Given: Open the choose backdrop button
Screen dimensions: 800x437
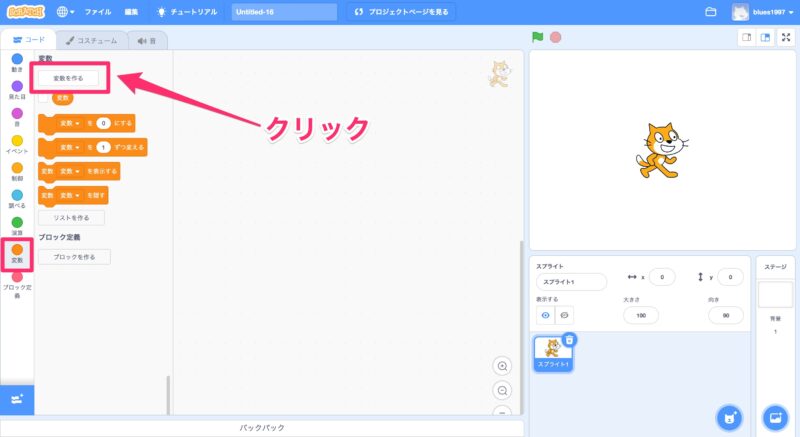Looking at the screenshot, I should 775,416.
